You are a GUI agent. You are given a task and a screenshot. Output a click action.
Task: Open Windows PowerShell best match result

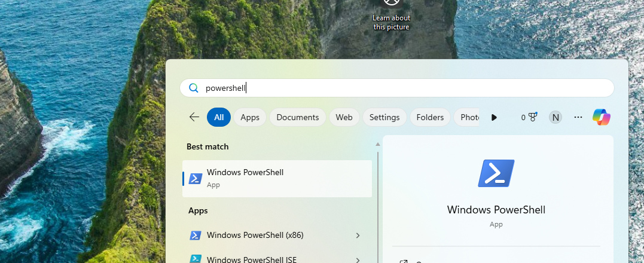click(x=277, y=179)
